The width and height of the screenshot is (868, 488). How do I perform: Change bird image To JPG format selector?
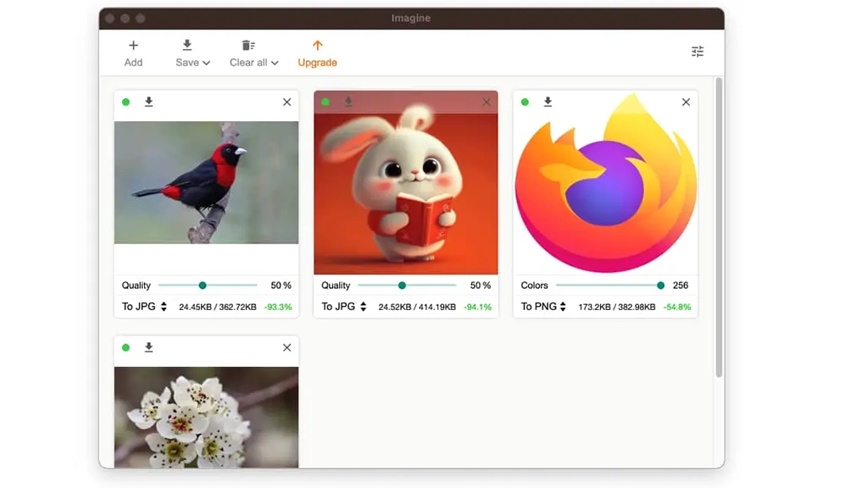[x=144, y=307]
